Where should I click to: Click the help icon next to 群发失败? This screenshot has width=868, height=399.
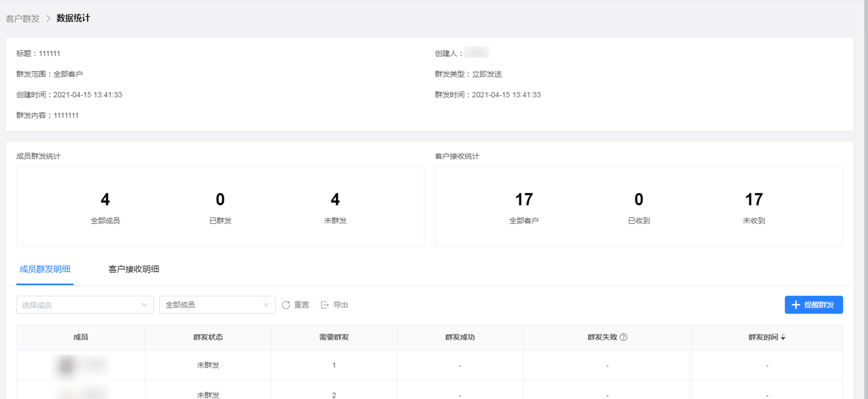click(624, 337)
